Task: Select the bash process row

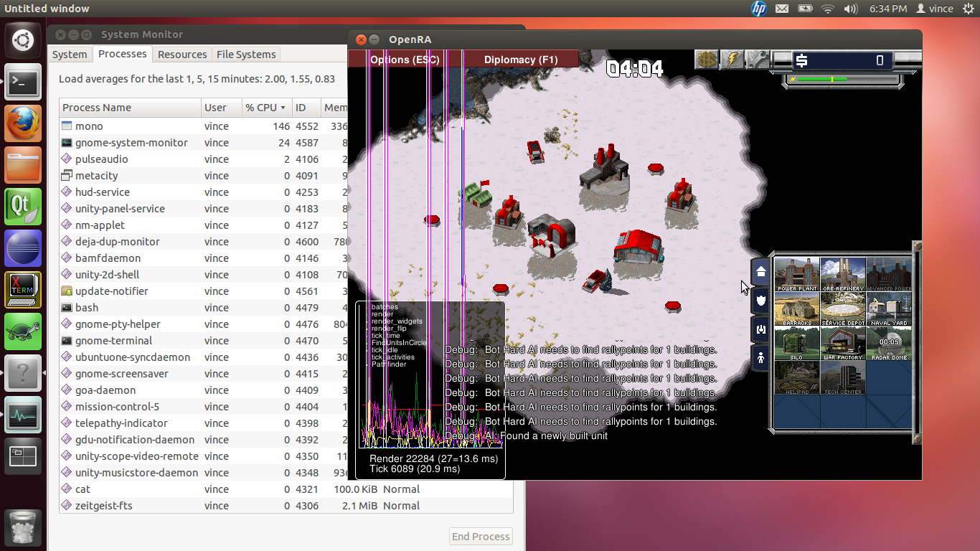Action: point(204,308)
